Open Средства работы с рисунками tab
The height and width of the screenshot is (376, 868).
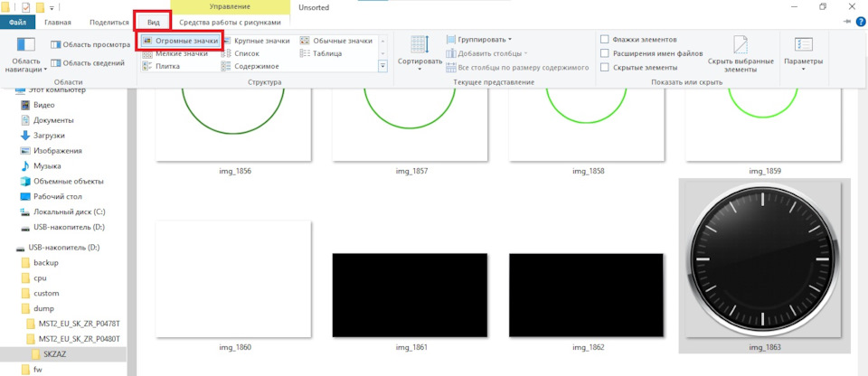230,23
